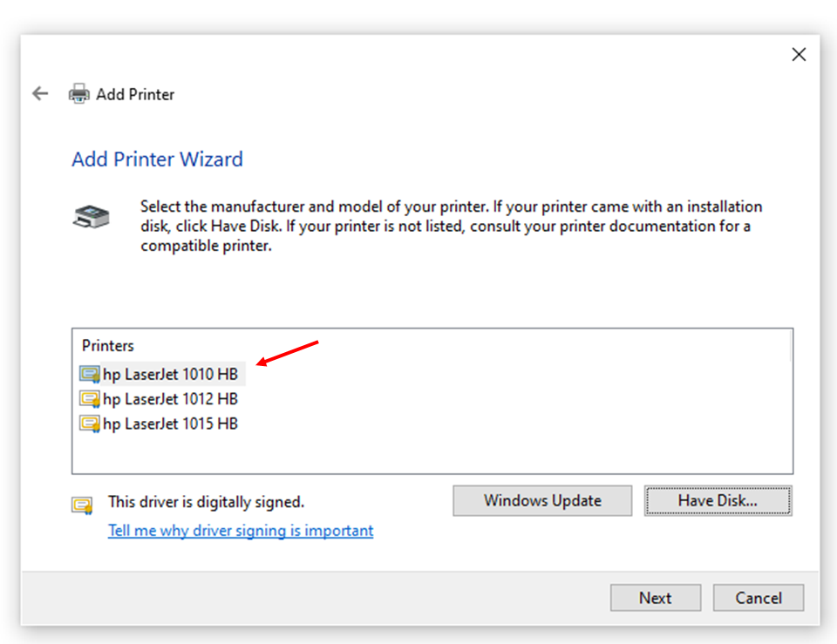Click the Have Disk... button

[718, 500]
